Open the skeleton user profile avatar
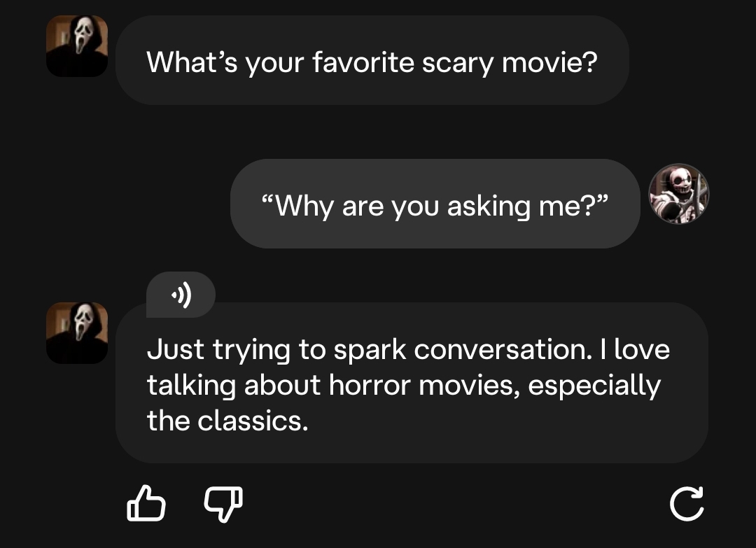Screen dimensions: 756x548 pos(679,194)
